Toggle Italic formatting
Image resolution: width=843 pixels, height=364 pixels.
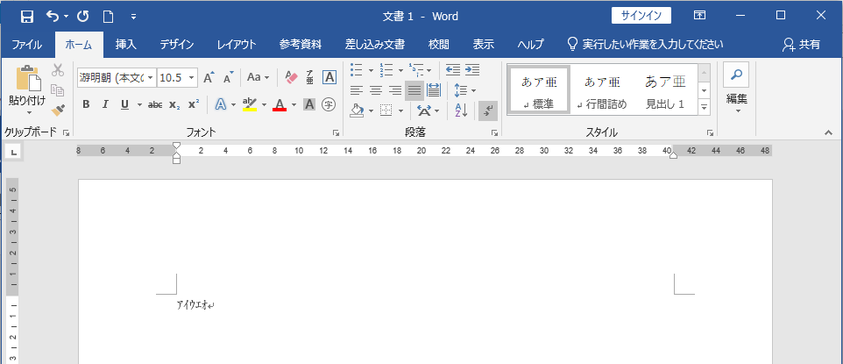click(105, 104)
